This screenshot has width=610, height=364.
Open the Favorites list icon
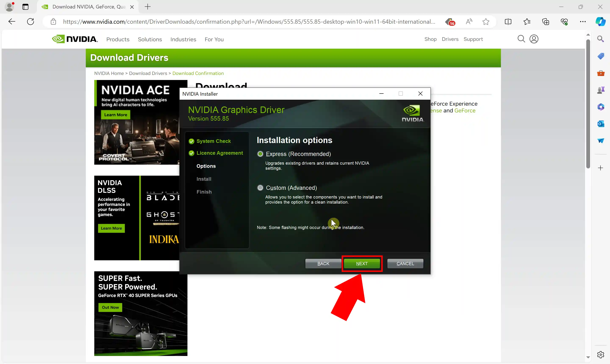527,22
